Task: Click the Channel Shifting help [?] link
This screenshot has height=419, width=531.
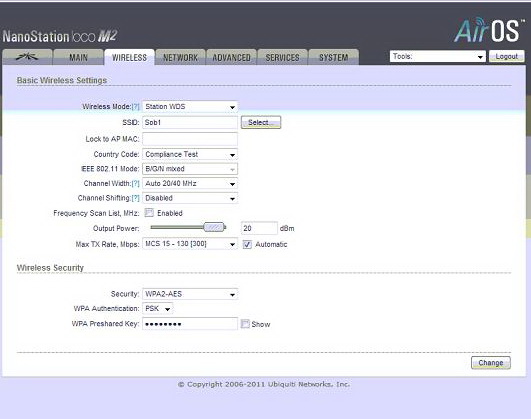Action: pyautogui.click(x=135, y=198)
